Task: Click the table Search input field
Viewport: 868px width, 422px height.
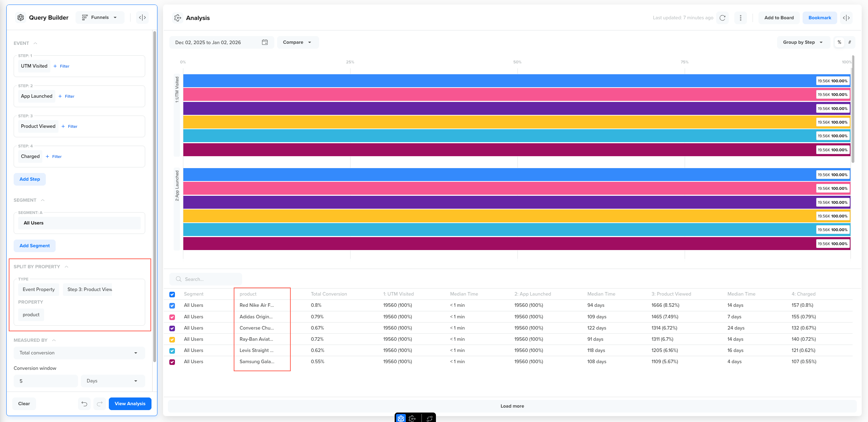Action: [210, 279]
